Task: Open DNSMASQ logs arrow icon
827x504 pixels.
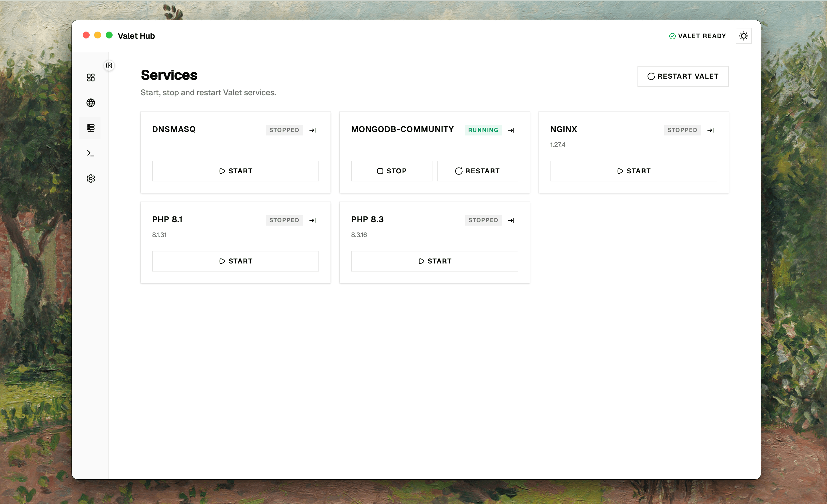Action: pyautogui.click(x=312, y=130)
